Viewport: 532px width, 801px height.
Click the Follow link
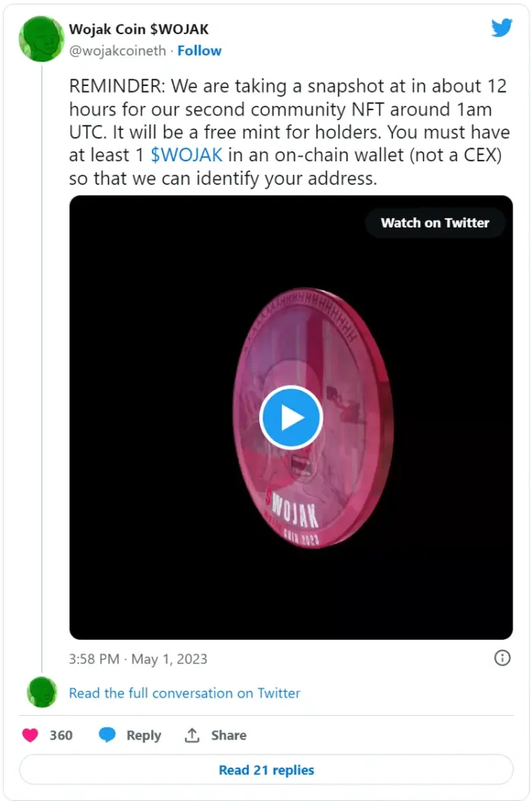[199, 51]
